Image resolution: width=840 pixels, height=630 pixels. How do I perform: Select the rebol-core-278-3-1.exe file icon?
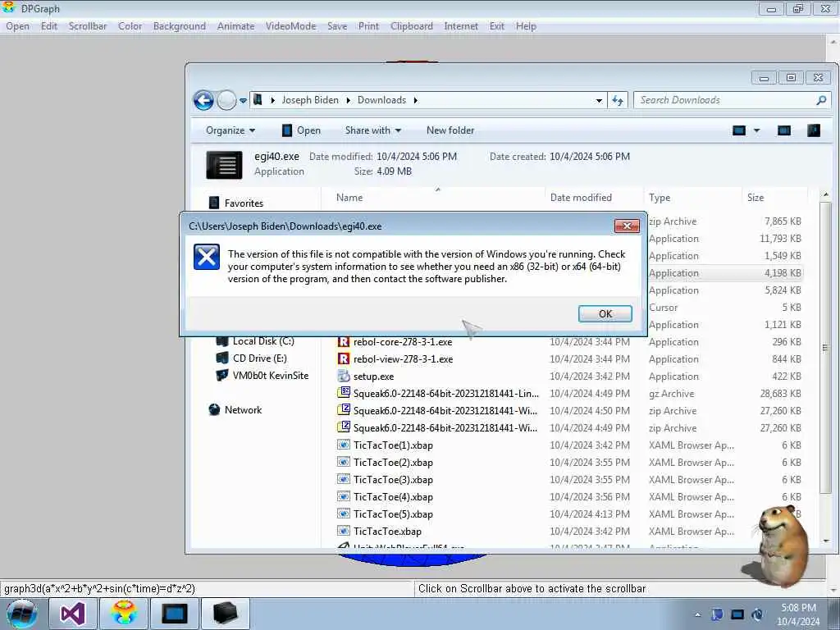344,342
